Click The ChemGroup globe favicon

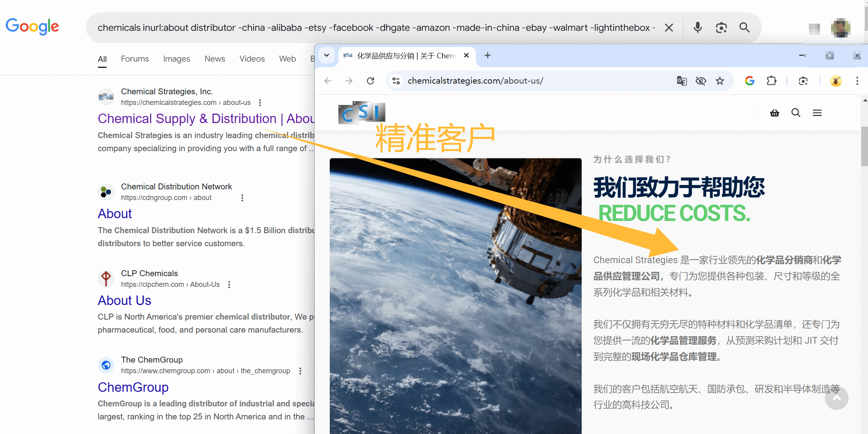(106, 365)
